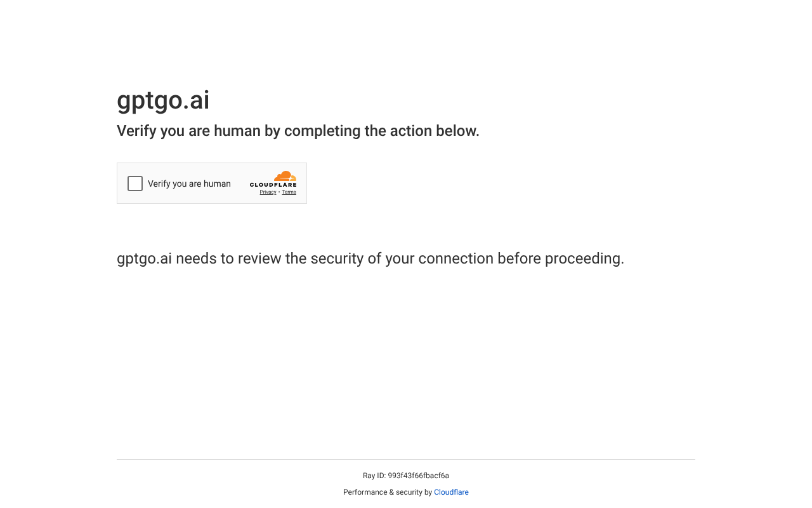Click the large gptgo.ai page title
The height and width of the screenshot is (508, 812).
[x=163, y=100]
